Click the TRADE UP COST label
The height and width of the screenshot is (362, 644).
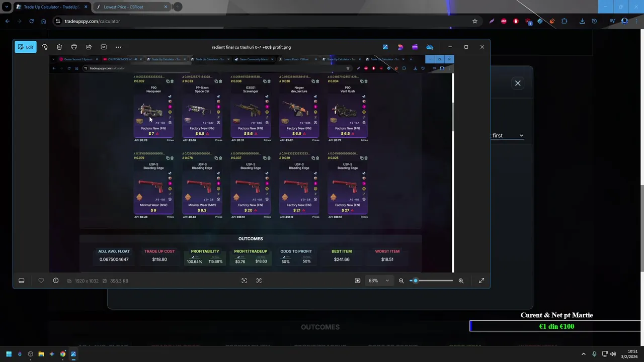pos(159,251)
